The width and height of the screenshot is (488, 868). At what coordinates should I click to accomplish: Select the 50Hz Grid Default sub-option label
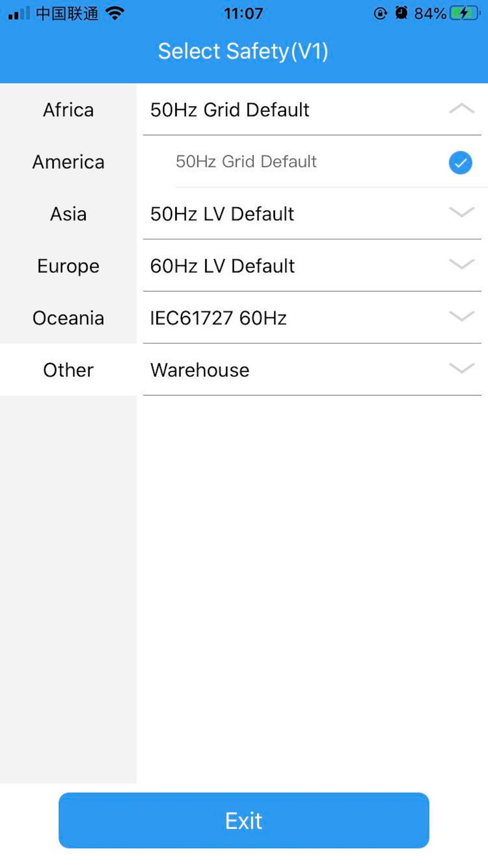pyautogui.click(x=246, y=162)
